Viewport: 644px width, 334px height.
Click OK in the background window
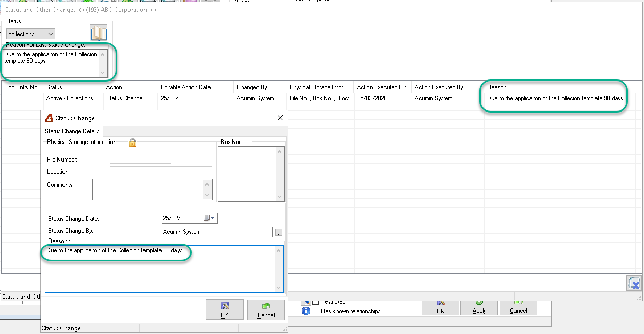click(440, 308)
